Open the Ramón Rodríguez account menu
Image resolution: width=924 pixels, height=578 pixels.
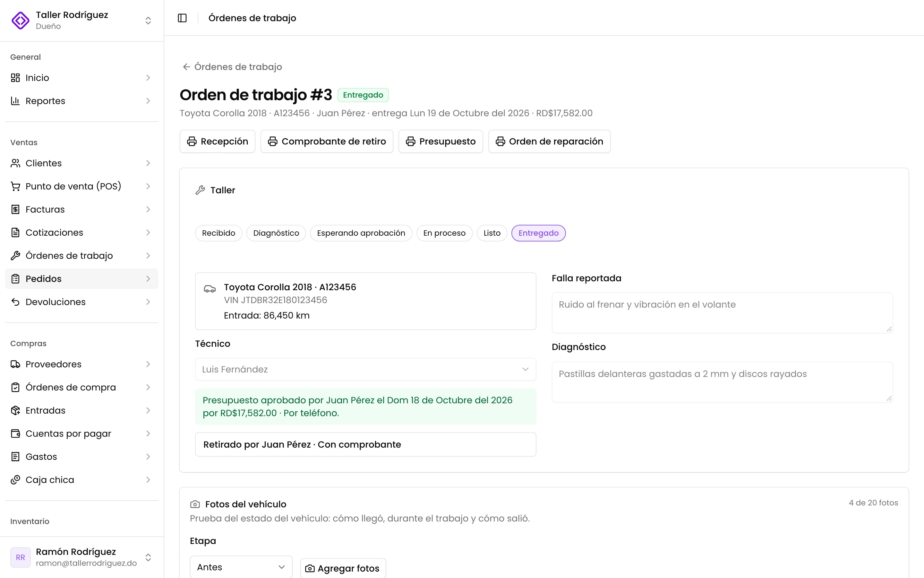point(82,557)
